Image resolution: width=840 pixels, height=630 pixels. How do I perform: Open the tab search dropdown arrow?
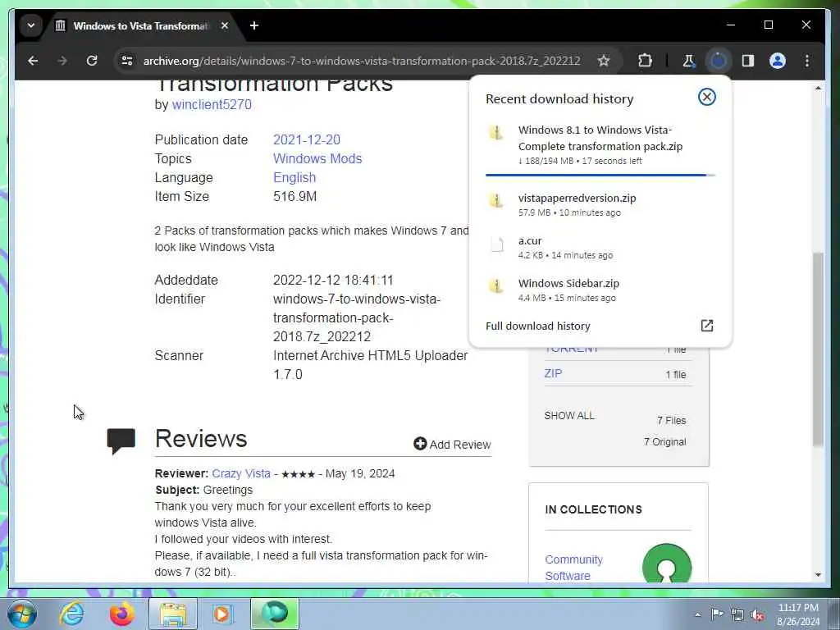pyautogui.click(x=31, y=25)
